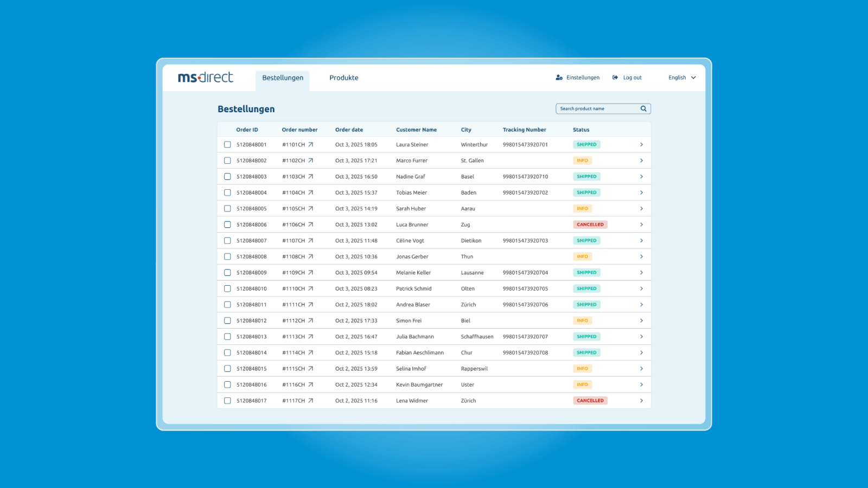
Task: Open external link arrow for order #1104CH
Action: tap(311, 192)
